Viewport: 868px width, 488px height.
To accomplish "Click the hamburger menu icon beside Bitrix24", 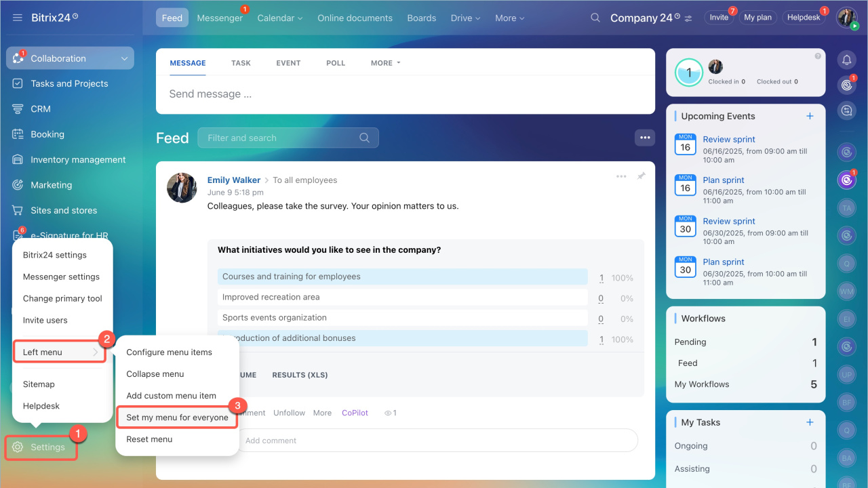I will [x=18, y=18].
